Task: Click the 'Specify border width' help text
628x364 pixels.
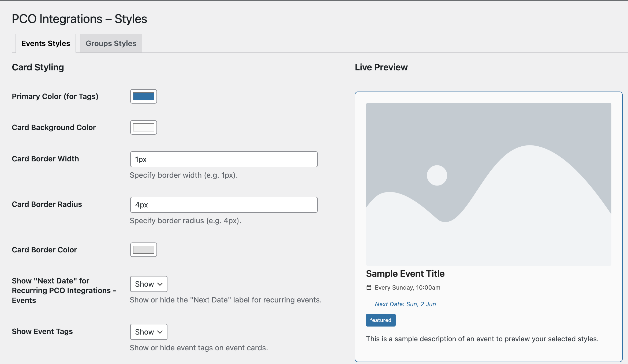Action: [184, 175]
